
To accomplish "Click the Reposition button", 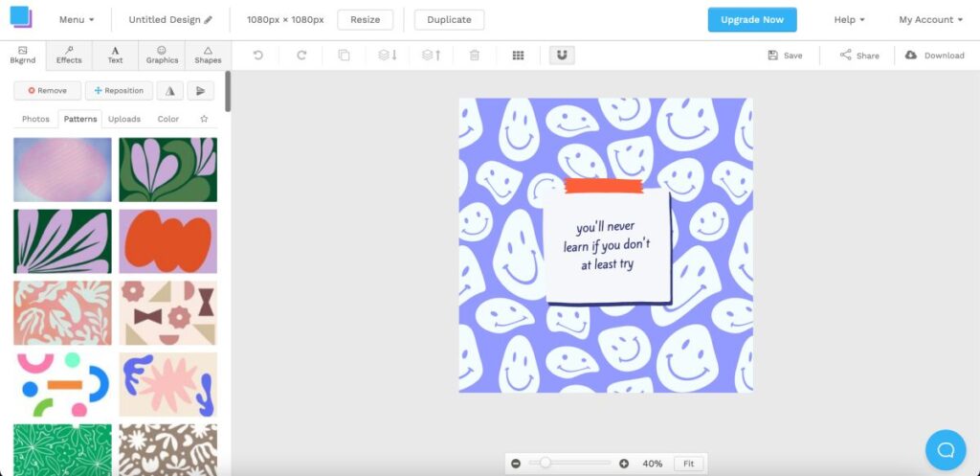I will click(x=119, y=91).
